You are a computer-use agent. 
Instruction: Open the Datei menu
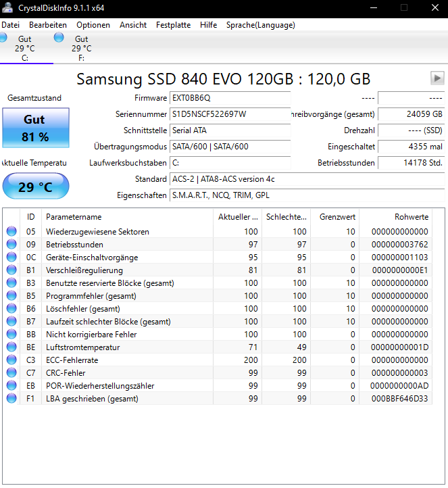coord(11,25)
